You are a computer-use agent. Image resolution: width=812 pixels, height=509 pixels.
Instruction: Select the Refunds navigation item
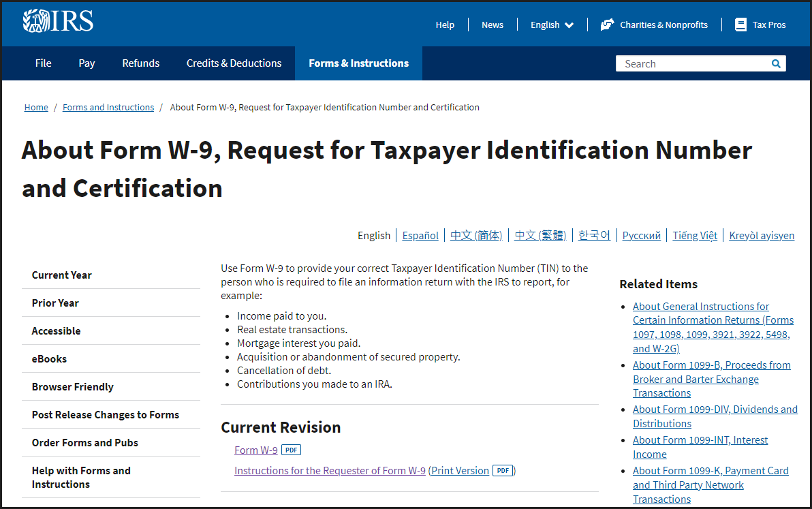click(140, 63)
